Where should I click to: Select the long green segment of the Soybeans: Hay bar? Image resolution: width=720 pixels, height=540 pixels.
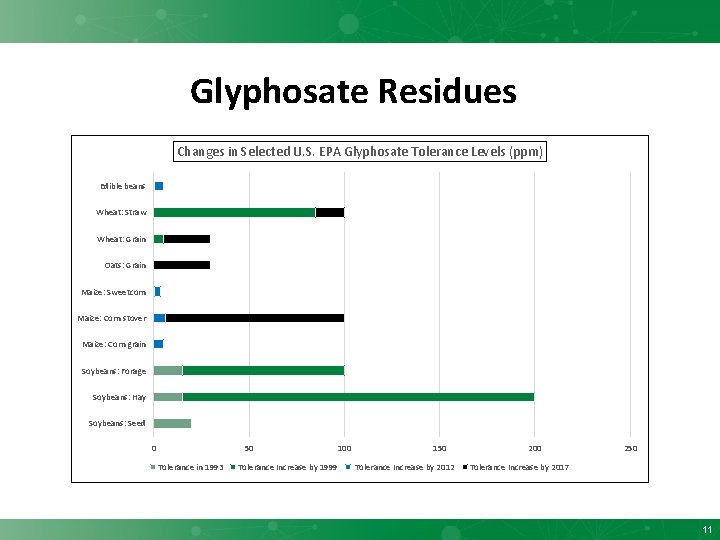(x=359, y=397)
